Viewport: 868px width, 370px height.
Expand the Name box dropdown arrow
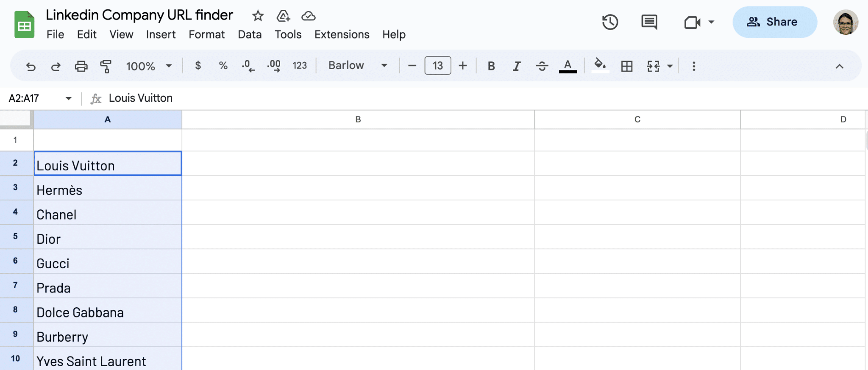68,98
